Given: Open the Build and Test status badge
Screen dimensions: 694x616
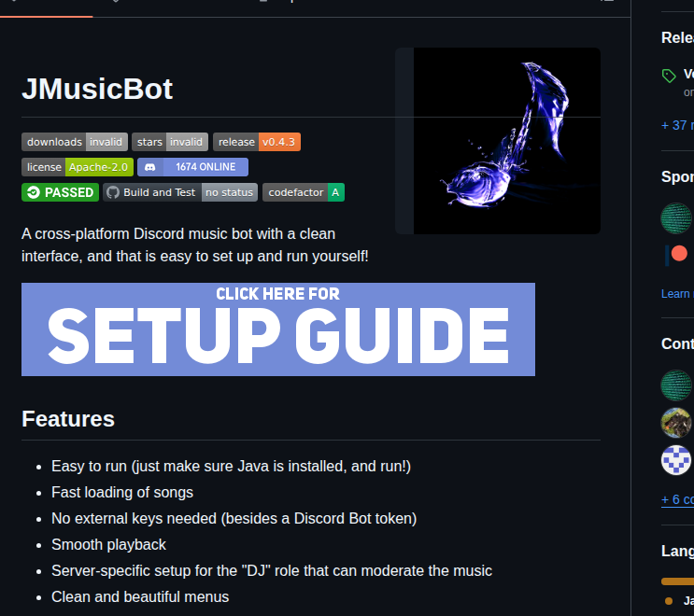Looking at the screenshot, I should [180, 192].
